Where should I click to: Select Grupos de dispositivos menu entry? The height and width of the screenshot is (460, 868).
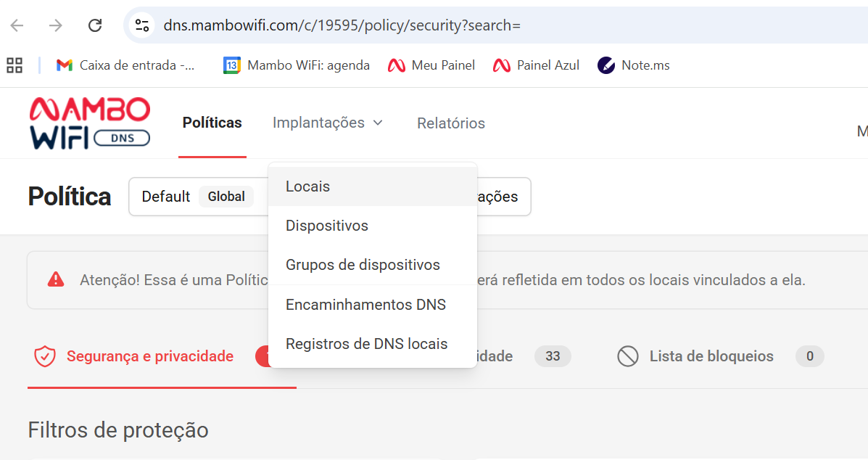pyautogui.click(x=363, y=265)
